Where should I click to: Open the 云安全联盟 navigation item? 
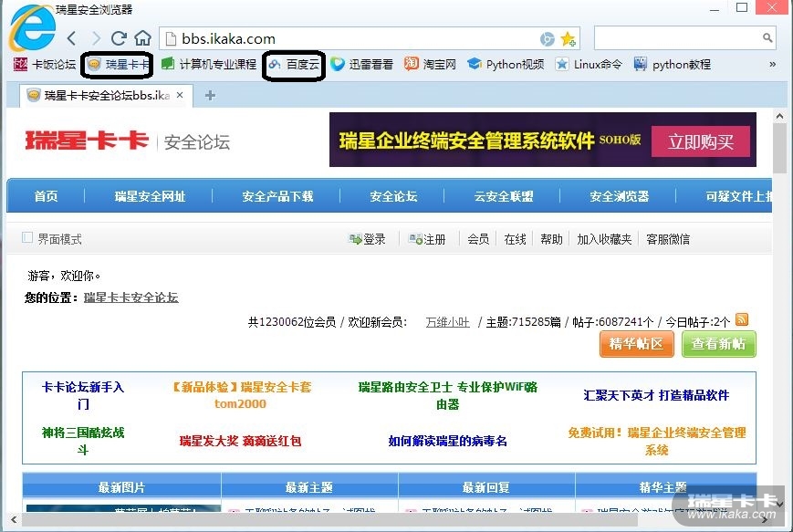(503, 196)
